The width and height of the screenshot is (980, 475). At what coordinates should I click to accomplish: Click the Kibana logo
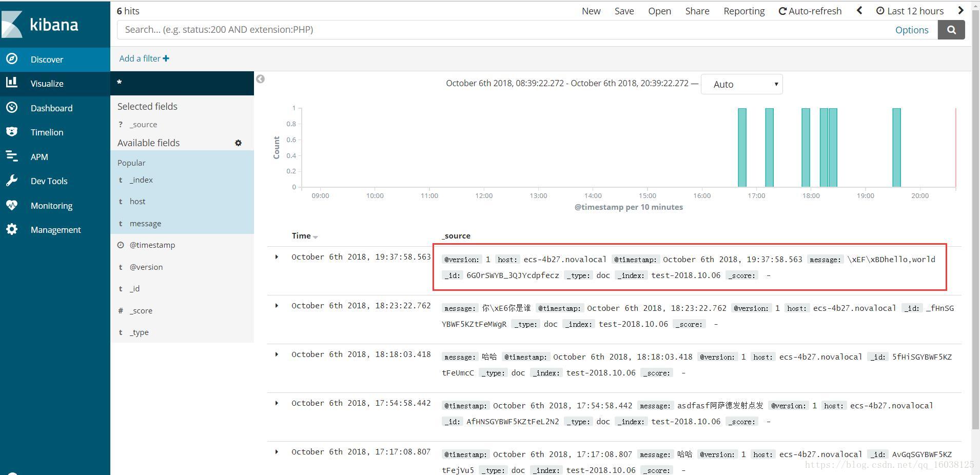click(40, 24)
